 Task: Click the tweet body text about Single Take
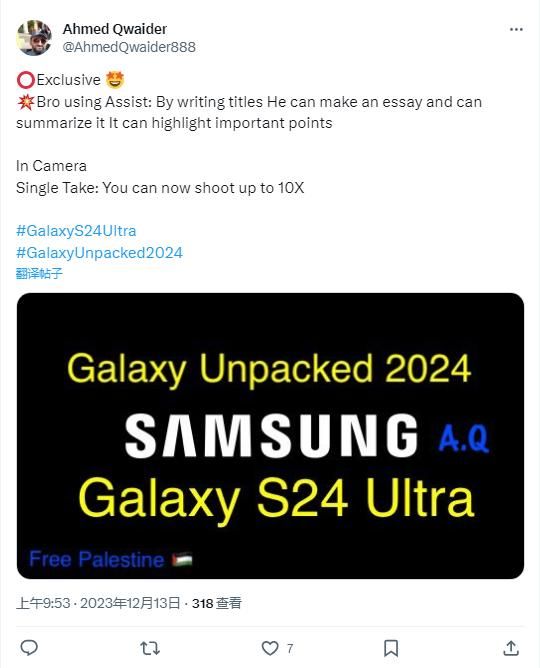(160, 188)
